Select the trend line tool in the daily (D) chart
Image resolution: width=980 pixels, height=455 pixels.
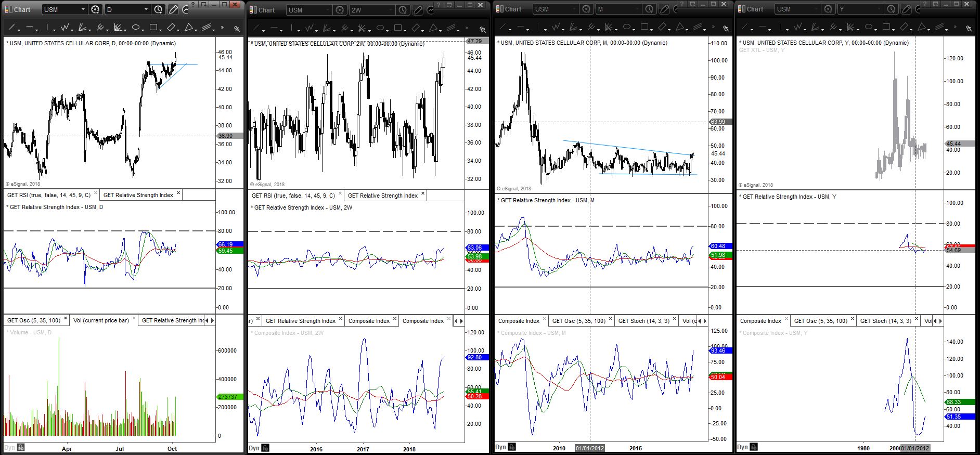pyautogui.click(x=11, y=28)
